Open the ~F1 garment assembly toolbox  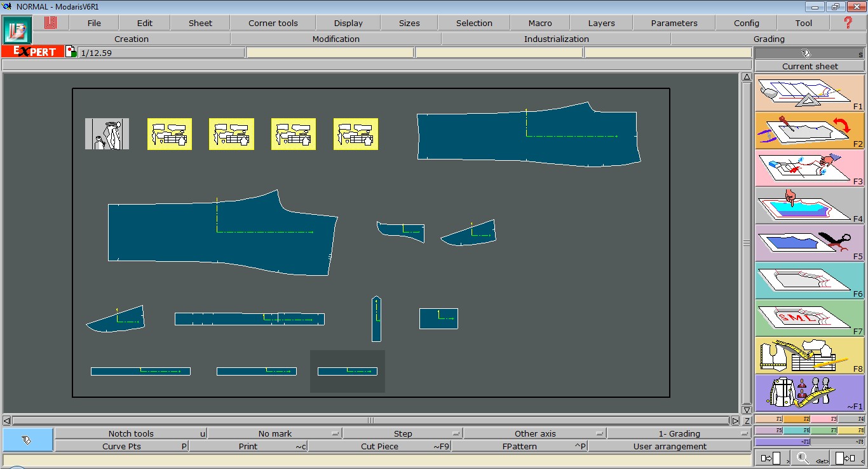point(810,393)
